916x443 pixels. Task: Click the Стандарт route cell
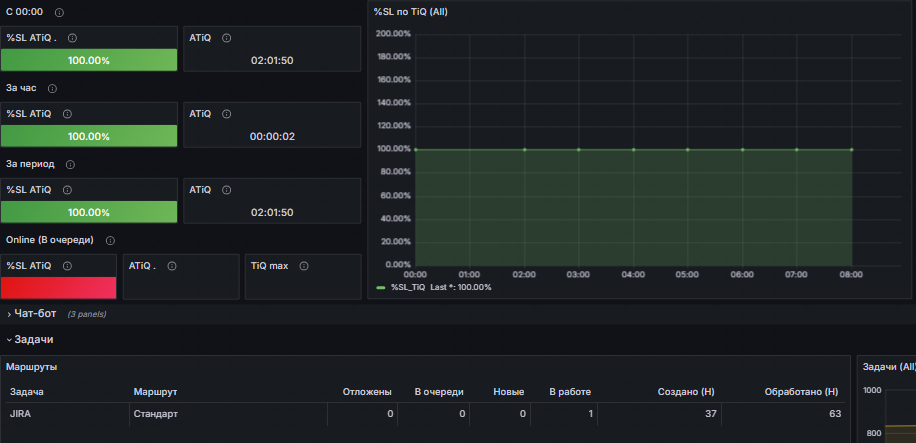(155, 414)
